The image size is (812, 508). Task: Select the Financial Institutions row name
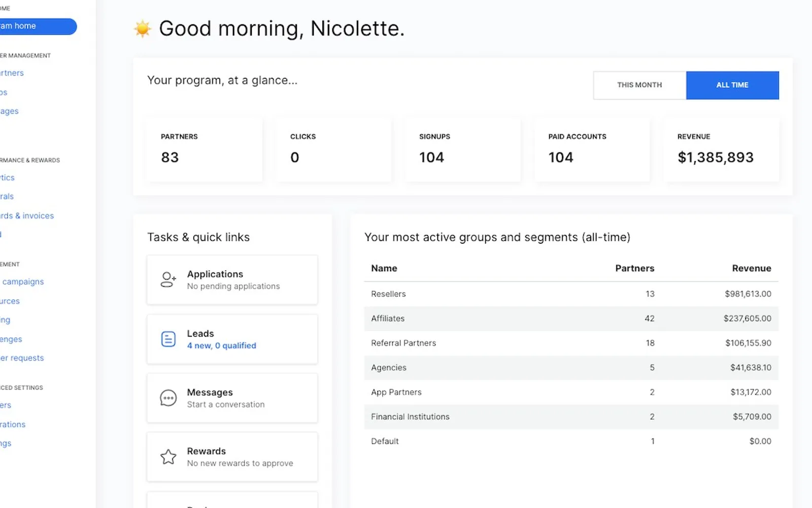click(410, 417)
